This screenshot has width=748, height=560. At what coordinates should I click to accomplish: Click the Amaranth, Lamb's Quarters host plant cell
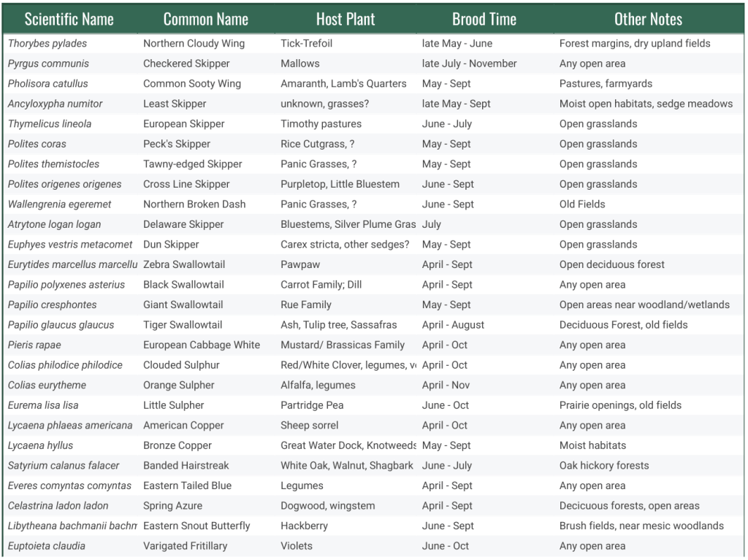click(343, 84)
